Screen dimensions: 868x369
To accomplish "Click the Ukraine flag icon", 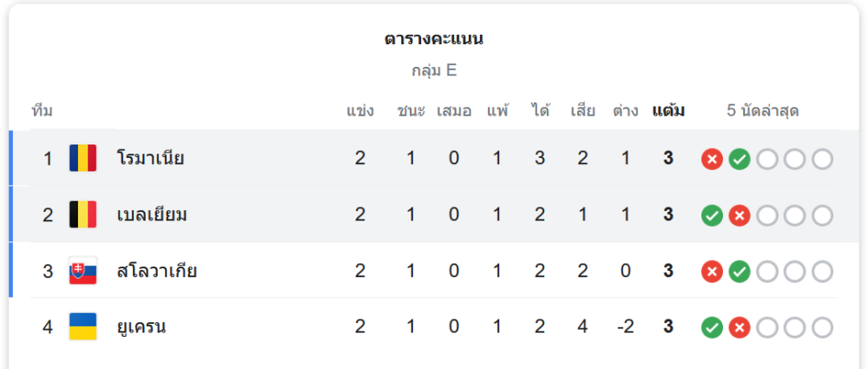I will coord(82,327).
